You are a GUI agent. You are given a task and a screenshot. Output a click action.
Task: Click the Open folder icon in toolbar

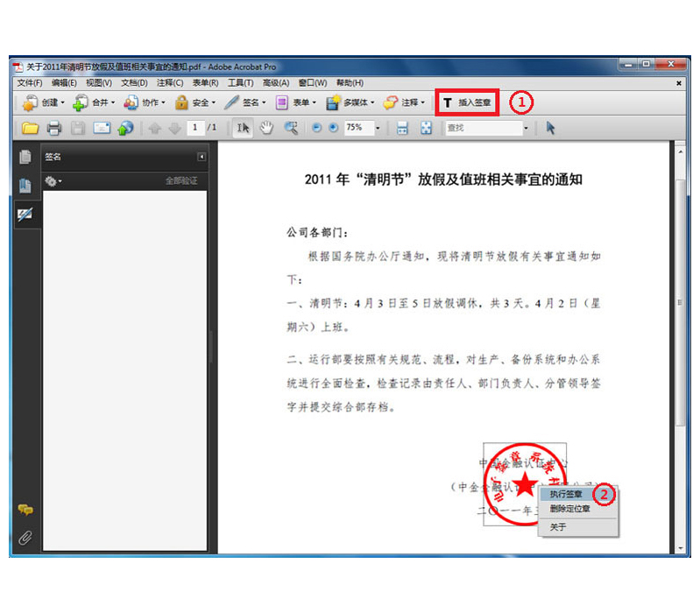[31, 128]
